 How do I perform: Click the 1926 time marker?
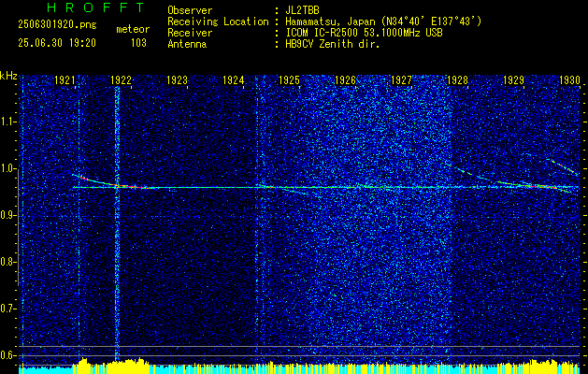[345, 79]
